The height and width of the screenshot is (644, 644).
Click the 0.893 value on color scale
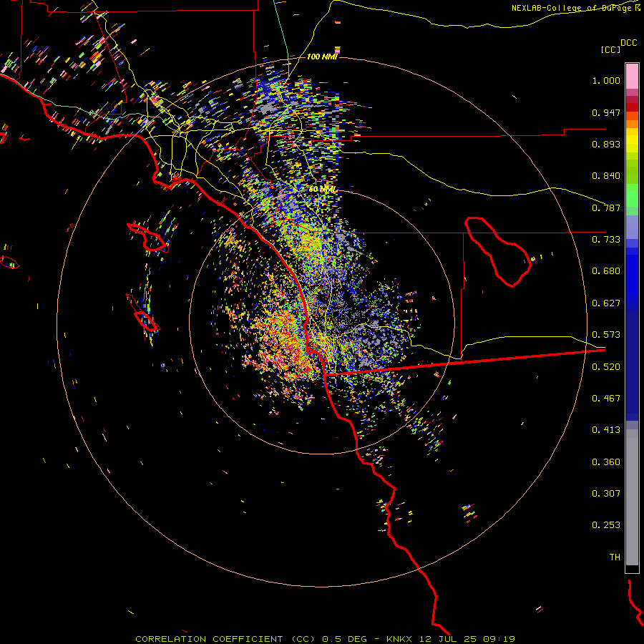tap(606, 144)
